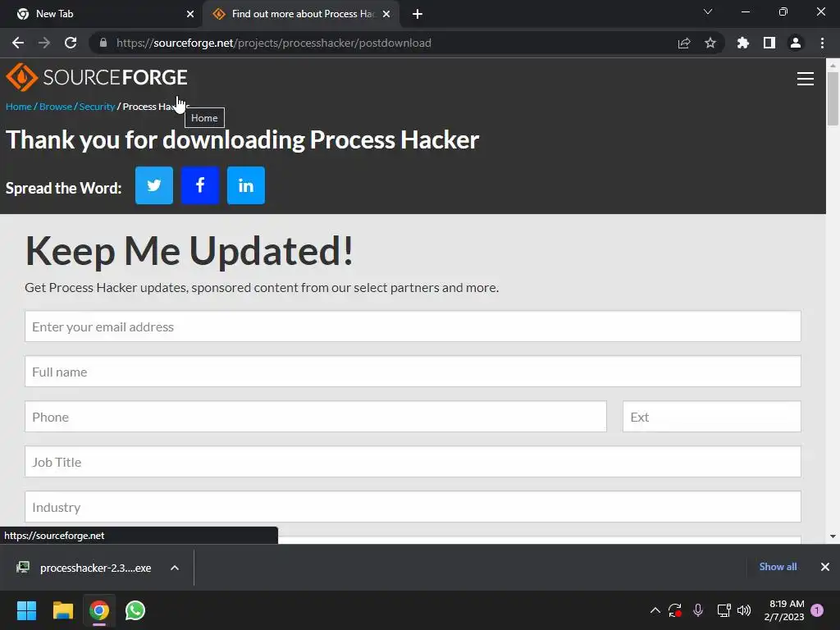Open the Chrome extensions puzzle icon
840x630 pixels.
tap(743, 43)
